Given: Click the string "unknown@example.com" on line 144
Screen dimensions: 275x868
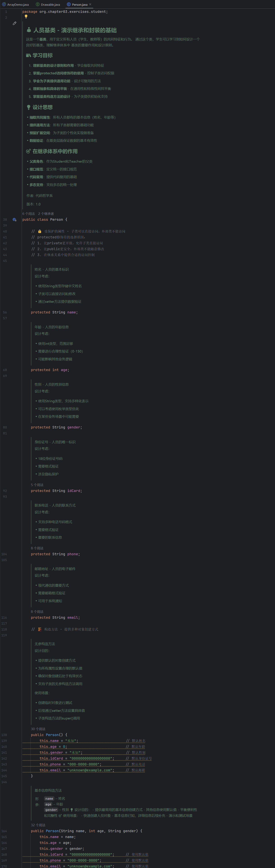Looking at the screenshot, I should (x=89, y=770).
